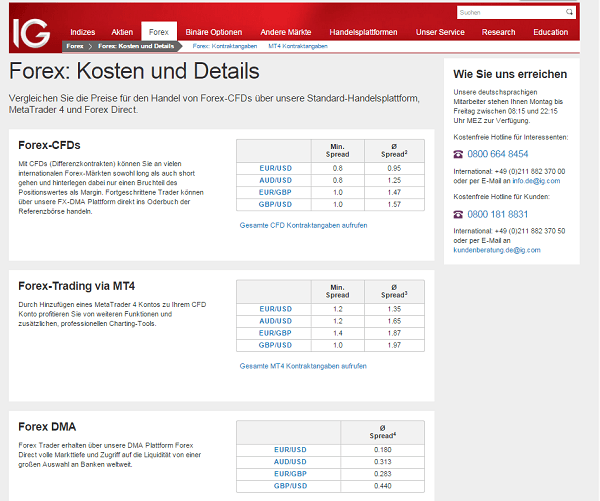Viewport: 600px width, 501px height.
Task: Click phone number 0800 664 8454
Action: [x=497, y=154]
